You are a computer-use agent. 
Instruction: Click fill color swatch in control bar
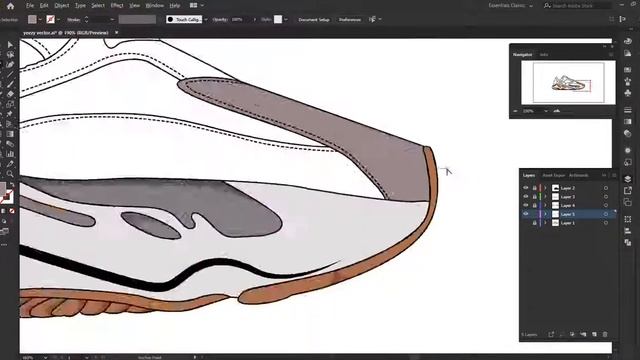[32, 20]
